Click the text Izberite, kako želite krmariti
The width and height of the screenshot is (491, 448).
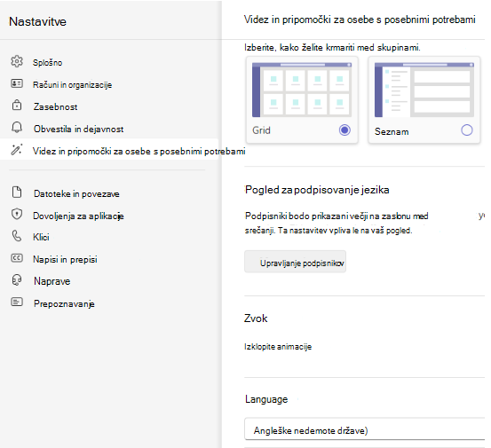pyautogui.click(x=332, y=48)
